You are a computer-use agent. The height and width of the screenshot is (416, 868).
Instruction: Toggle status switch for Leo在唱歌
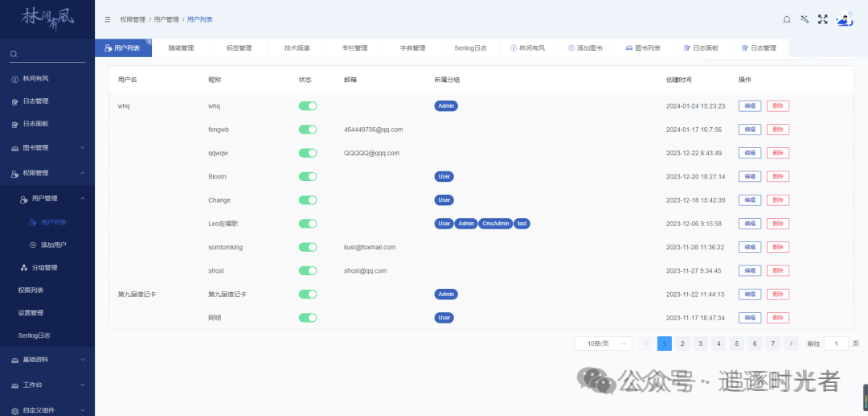pyautogui.click(x=308, y=224)
